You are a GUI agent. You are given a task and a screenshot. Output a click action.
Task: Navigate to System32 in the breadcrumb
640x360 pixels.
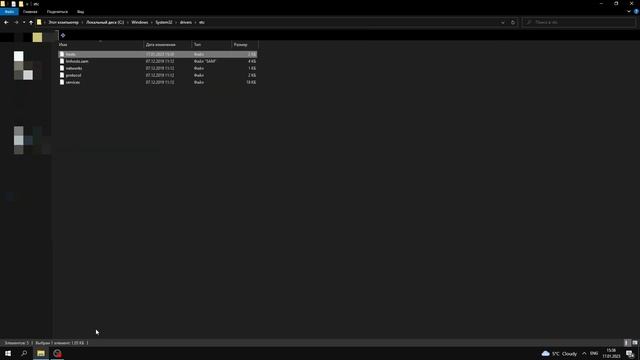point(164,22)
